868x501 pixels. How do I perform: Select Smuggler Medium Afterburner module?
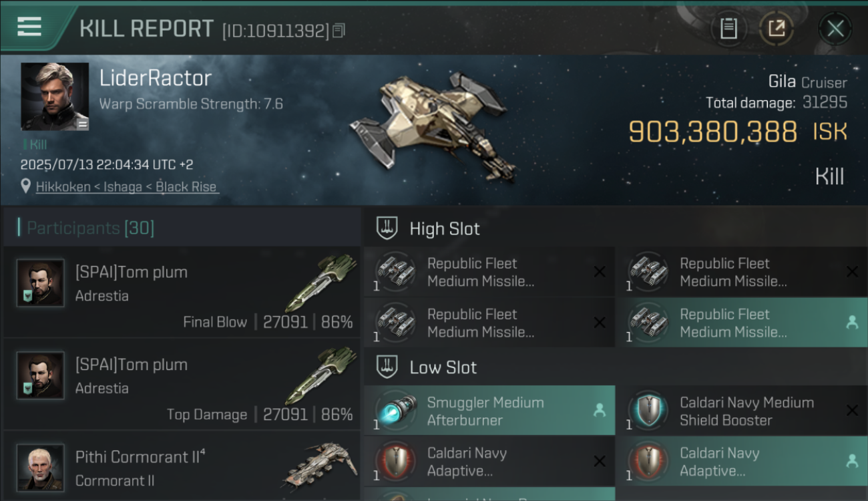point(489,411)
